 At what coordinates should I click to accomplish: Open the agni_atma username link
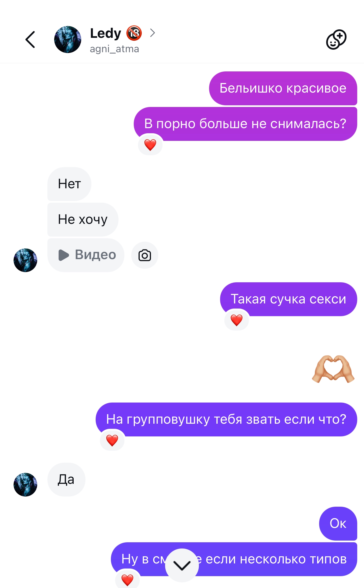(x=114, y=49)
